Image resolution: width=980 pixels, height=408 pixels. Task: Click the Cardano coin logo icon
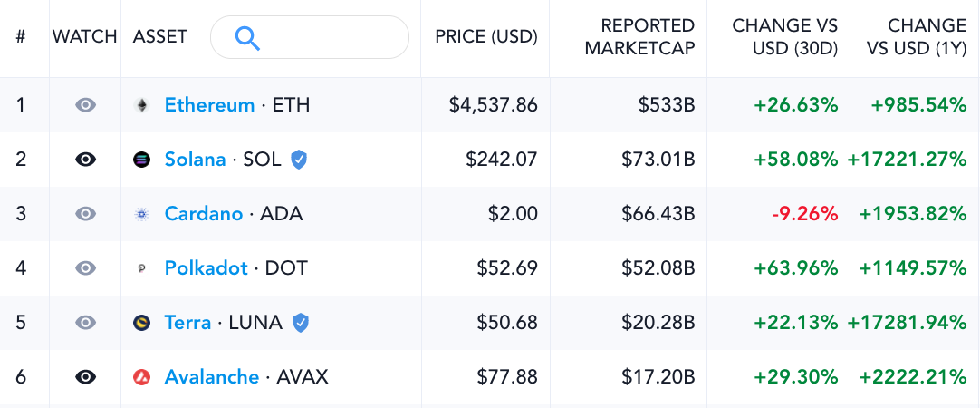pyautogui.click(x=142, y=214)
